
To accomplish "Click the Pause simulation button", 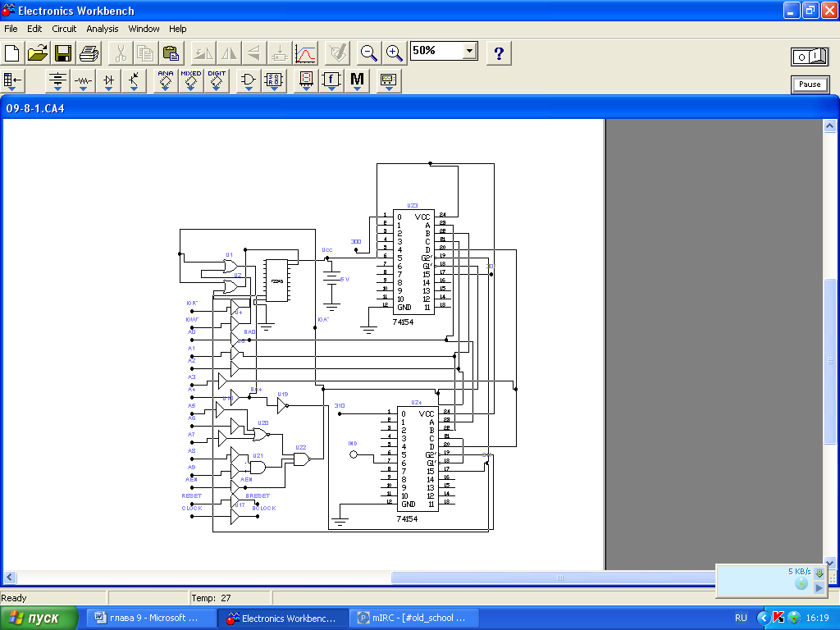I will (810, 84).
